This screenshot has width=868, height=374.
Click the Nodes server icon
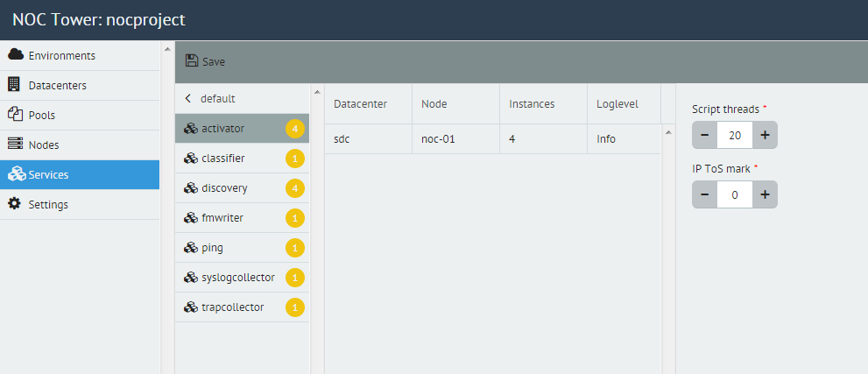15,145
